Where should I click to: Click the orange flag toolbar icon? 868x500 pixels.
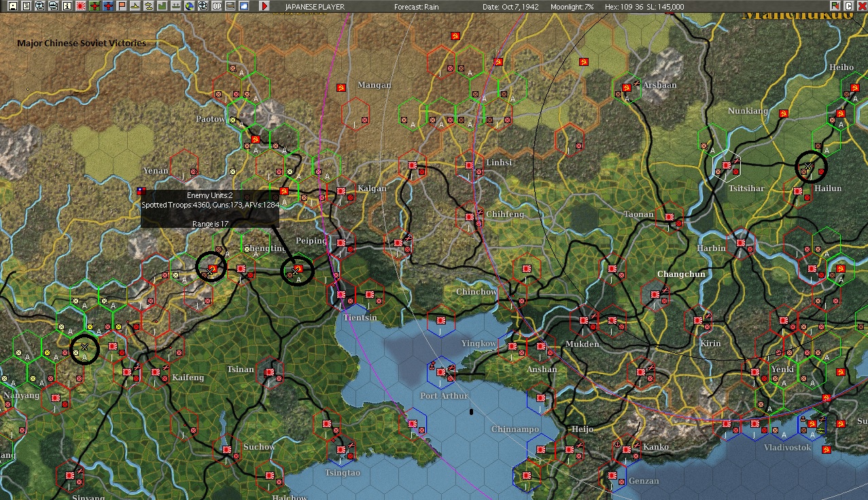[122, 6]
